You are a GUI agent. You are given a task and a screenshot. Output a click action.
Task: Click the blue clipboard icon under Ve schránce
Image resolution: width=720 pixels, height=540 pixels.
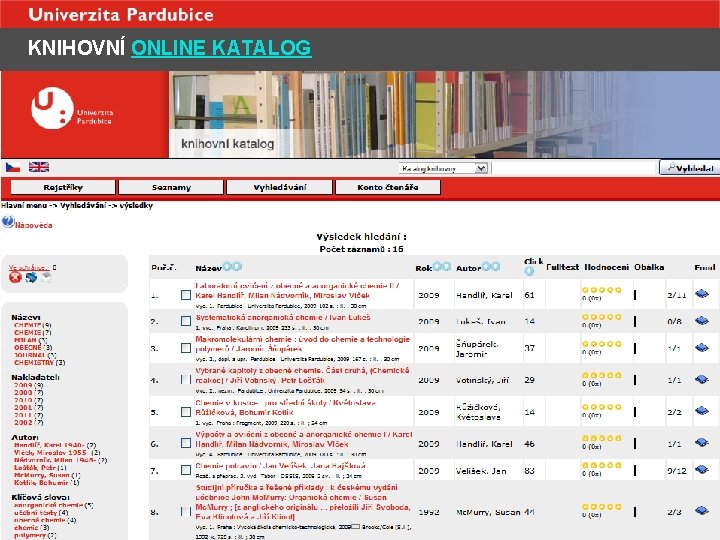pos(31,277)
